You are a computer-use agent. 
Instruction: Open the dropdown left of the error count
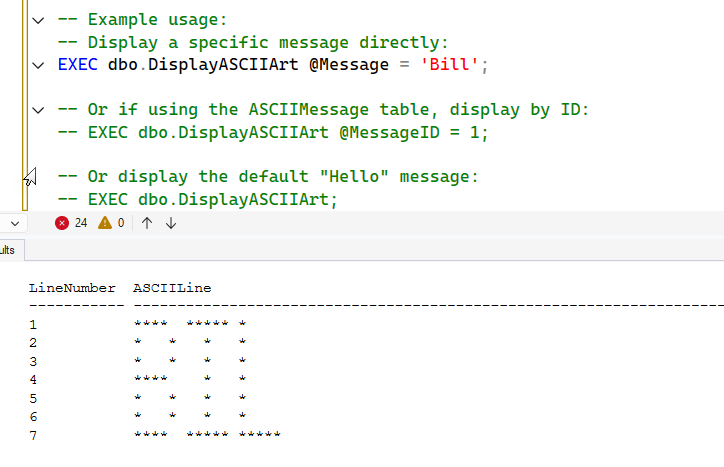click(13, 223)
